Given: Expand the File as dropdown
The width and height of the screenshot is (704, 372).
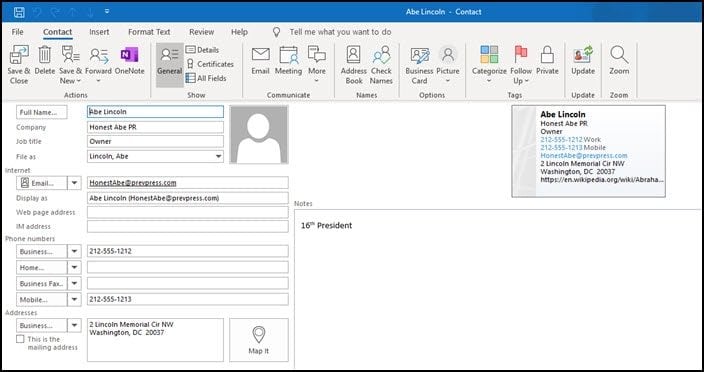Looking at the screenshot, I should 218,157.
